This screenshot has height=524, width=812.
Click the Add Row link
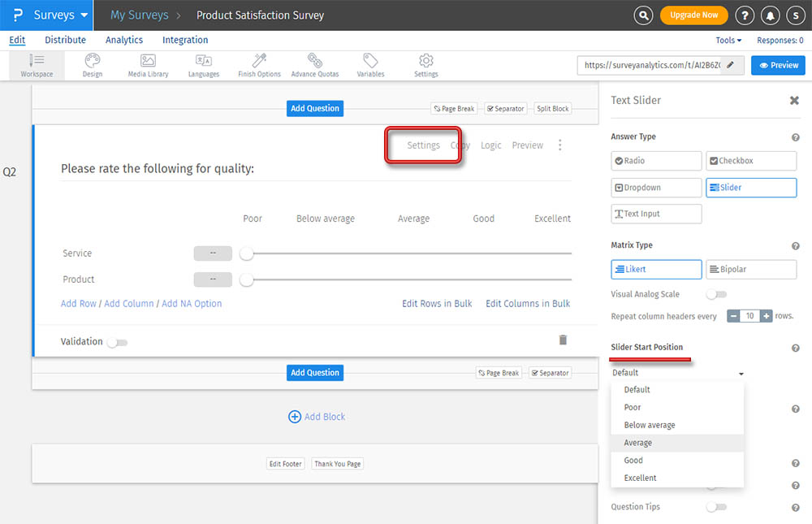(x=79, y=304)
